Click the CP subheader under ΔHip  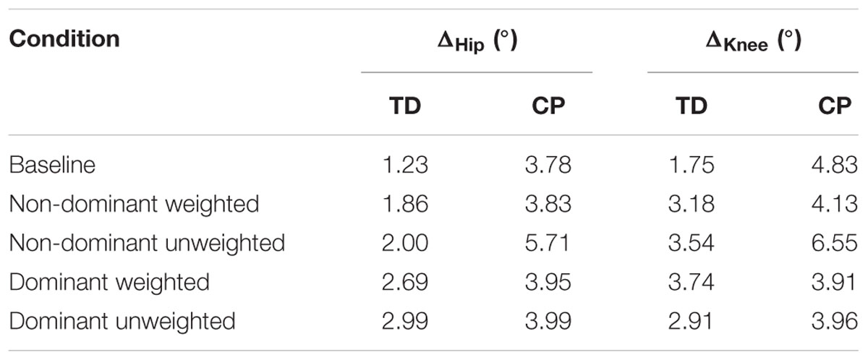click(547, 106)
